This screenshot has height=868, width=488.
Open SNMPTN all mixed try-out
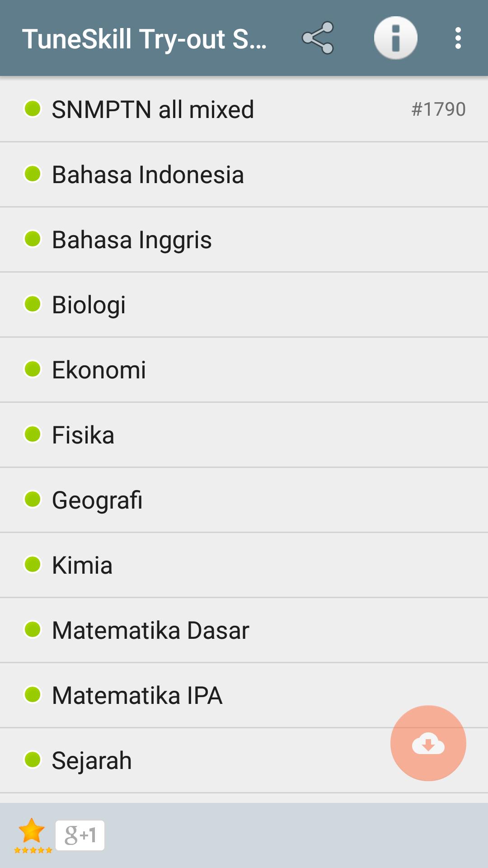coord(153,109)
